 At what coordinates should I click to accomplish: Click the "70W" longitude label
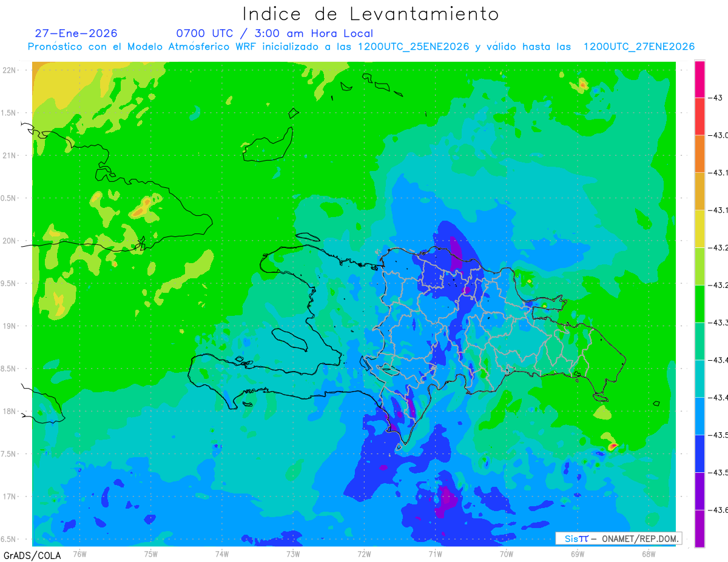point(506,553)
